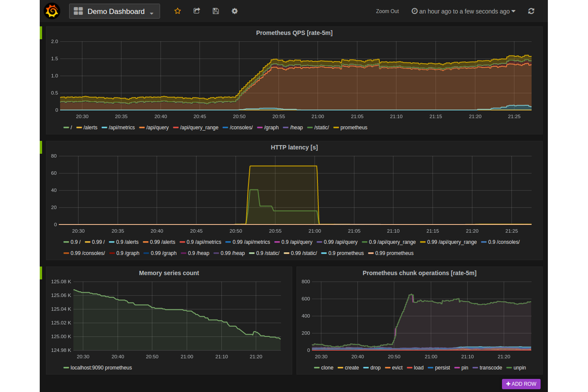Screen dimensions: 588x392
Task: Click the 0.99 /alerts latency legend entry
Action: tap(162, 242)
